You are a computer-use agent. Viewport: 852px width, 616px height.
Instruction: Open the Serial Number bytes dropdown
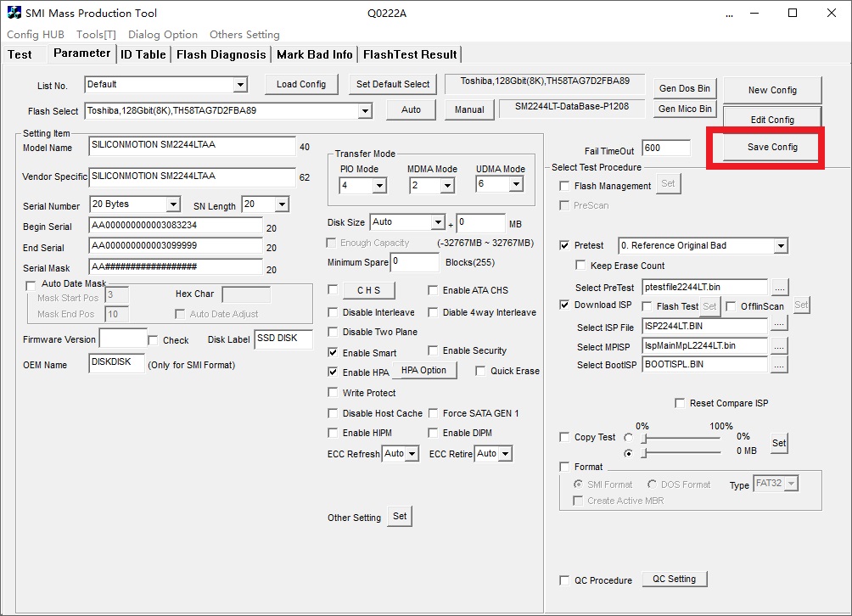tap(173, 204)
